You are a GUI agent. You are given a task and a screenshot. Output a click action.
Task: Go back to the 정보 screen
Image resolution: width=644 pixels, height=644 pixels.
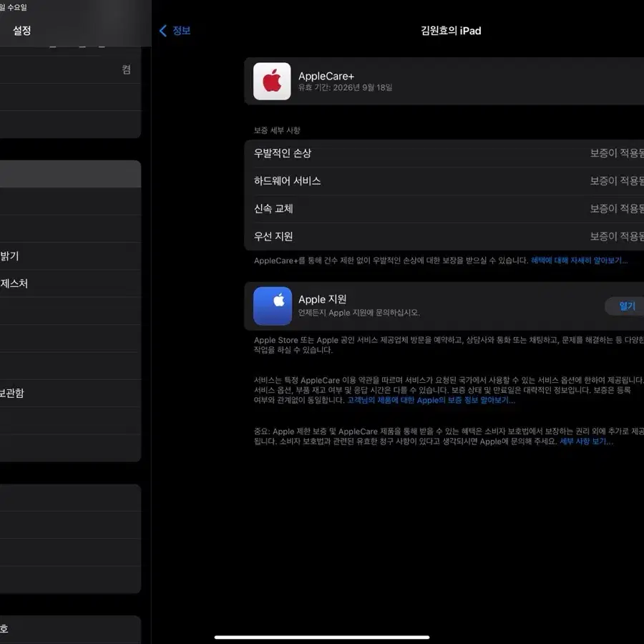(x=175, y=30)
